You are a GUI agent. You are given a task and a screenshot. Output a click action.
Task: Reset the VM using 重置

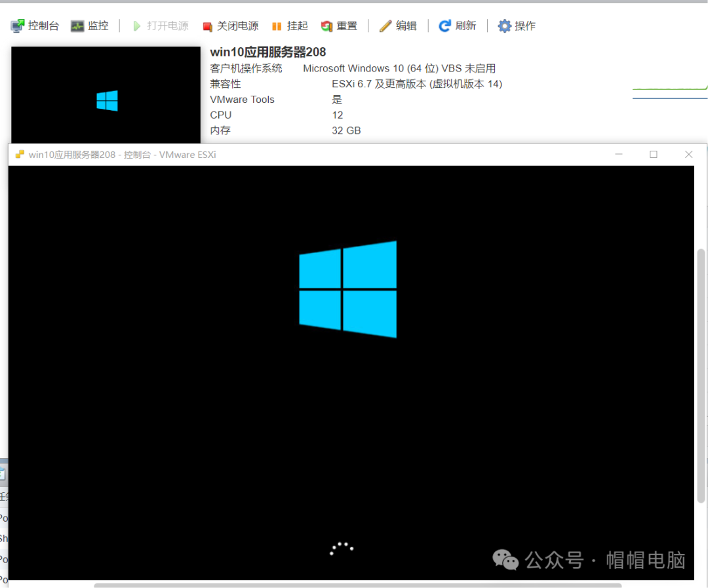coord(339,26)
